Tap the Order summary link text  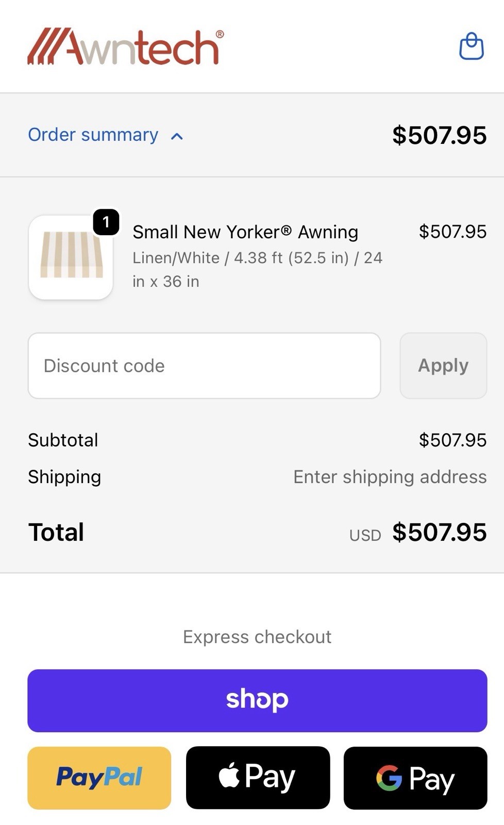pos(93,135)
